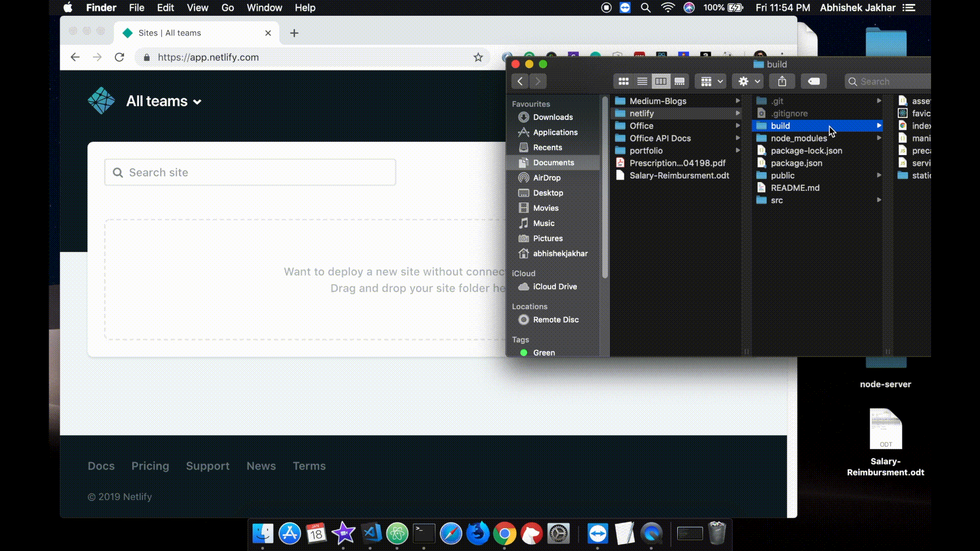Viewport: 980px width, 551px height.
Task: Click the Search site input field
Action: (x=250, y=172)
